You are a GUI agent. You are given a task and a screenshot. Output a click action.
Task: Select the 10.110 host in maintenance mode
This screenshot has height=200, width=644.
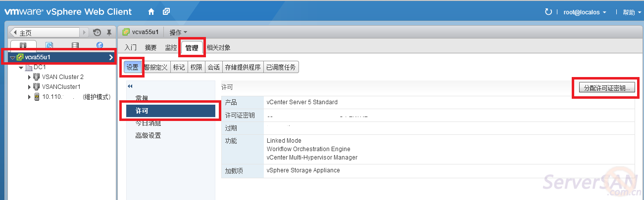point(76,97)
